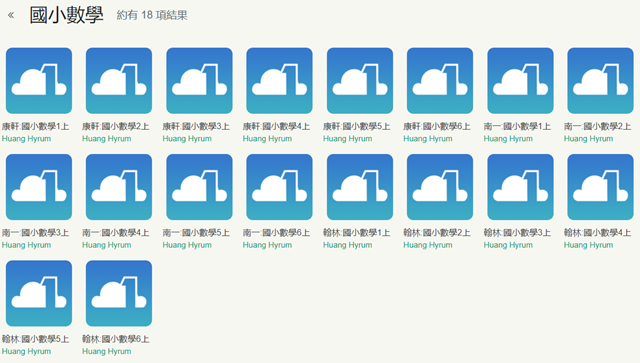Screen dimensions: 640x363
Task: Click the 南一:國小數學6上 title text
Action: [276, 233]
